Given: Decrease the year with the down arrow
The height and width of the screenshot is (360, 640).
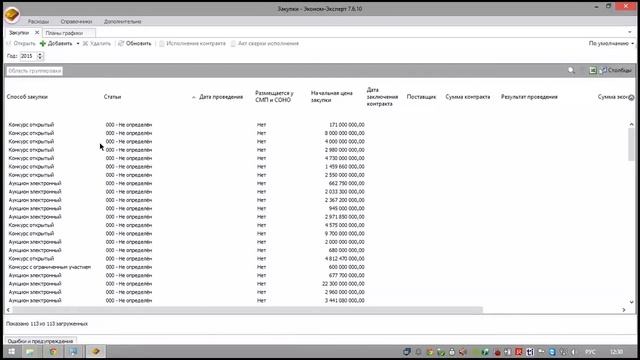Looking at the screenshot, I should pyautogui.click(x=40, y=58).
